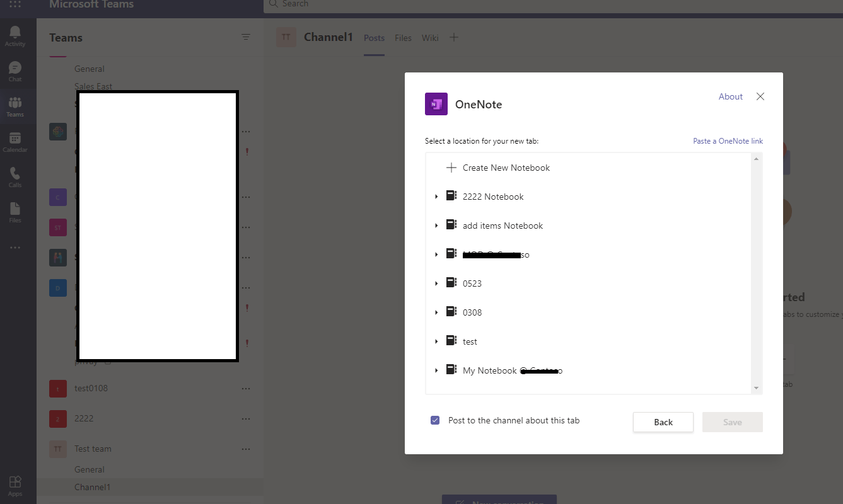Select the 0523 notebook entry

pos(472,283)
